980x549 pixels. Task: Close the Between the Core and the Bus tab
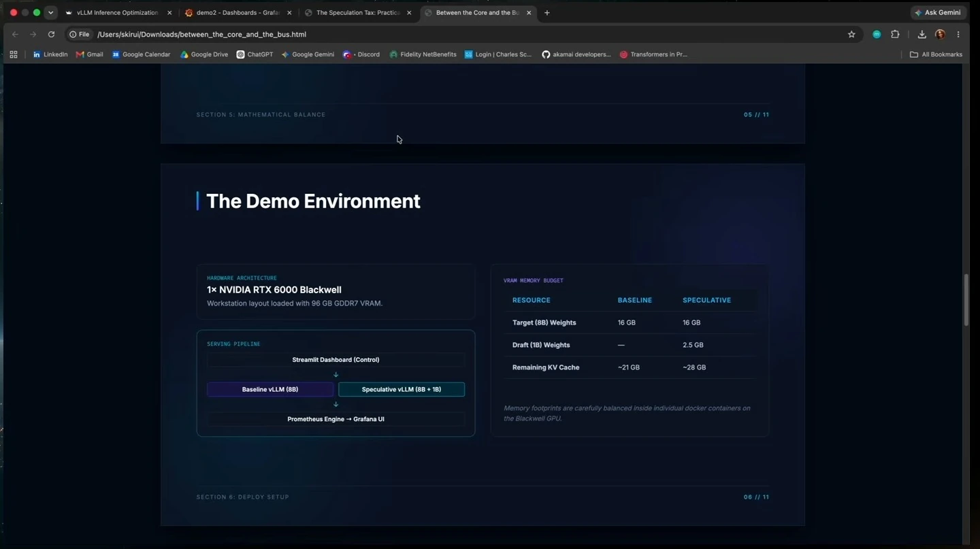pos(529,12)
